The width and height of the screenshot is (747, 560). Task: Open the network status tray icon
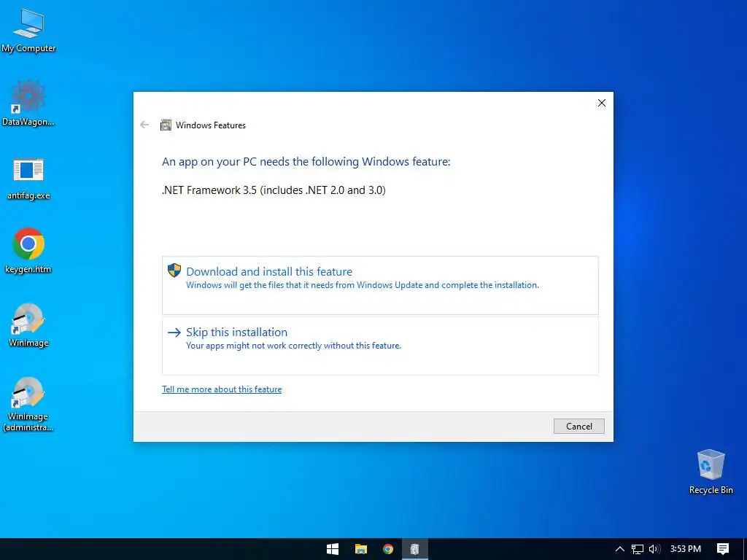(x=638, y=549)
